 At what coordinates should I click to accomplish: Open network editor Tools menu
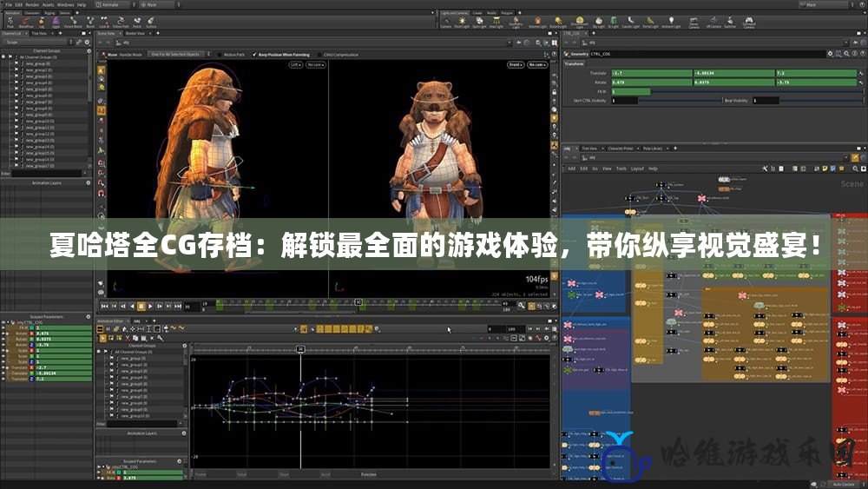pyautogui.click(x=621, y=169)
